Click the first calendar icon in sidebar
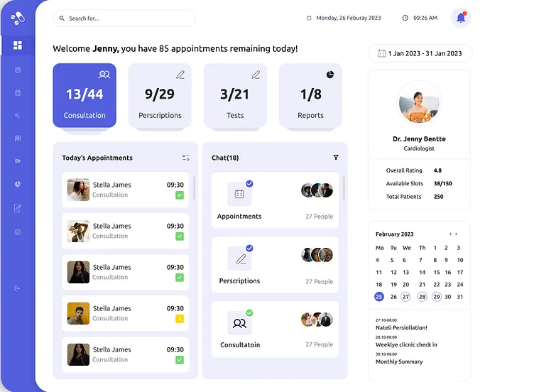 (x=18, y=70)
